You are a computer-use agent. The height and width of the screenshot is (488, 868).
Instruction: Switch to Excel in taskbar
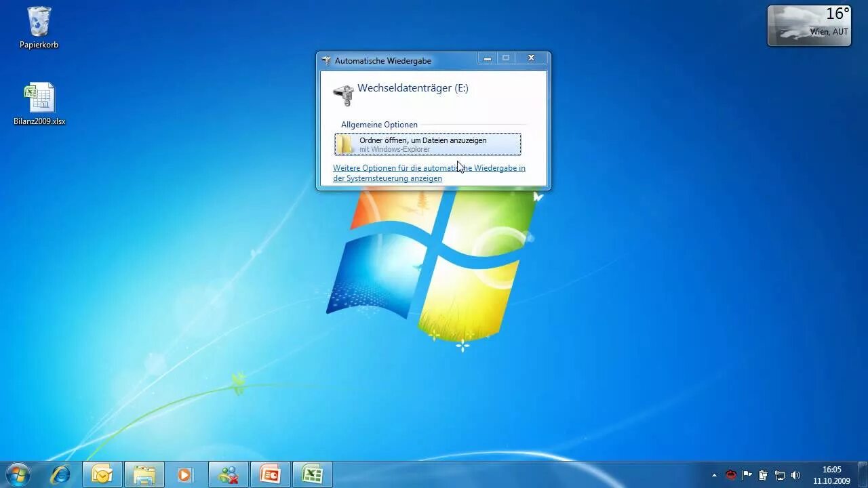tap(313, 474)
